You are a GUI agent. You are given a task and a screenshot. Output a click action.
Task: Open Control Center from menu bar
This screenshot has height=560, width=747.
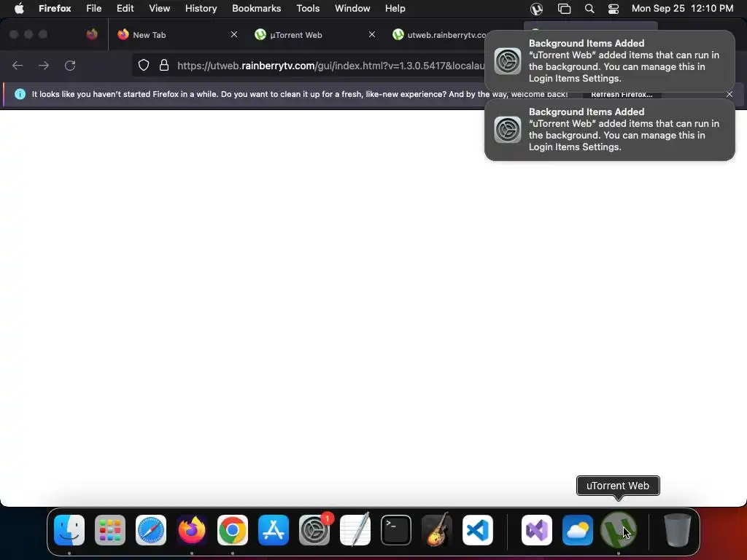click(x=614, y=9)
